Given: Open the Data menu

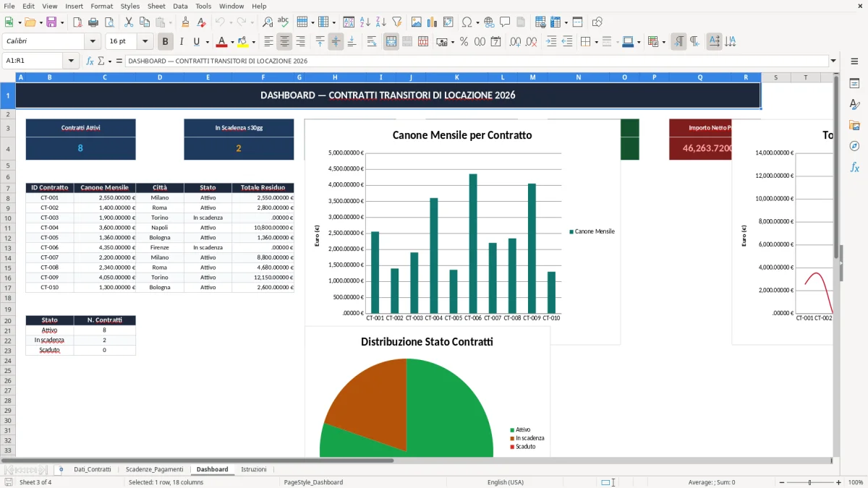Looking at the screenshot, I should (x=180, y=6).
